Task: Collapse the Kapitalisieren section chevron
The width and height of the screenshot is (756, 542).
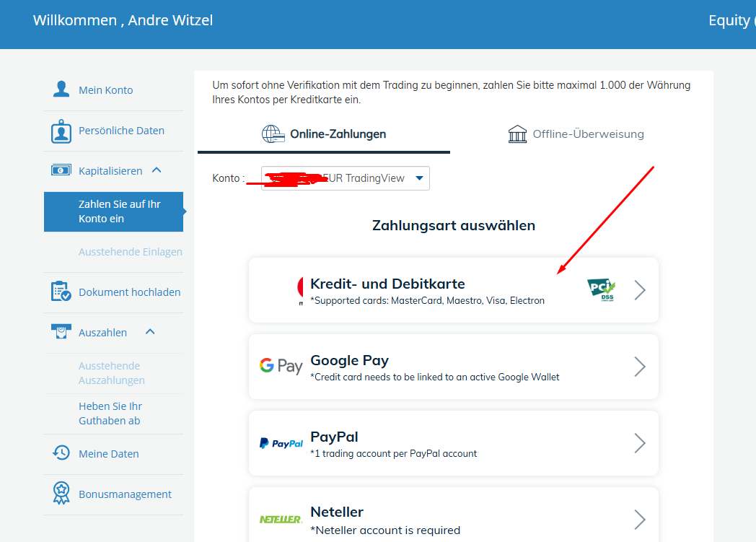Action: [157, 170]
